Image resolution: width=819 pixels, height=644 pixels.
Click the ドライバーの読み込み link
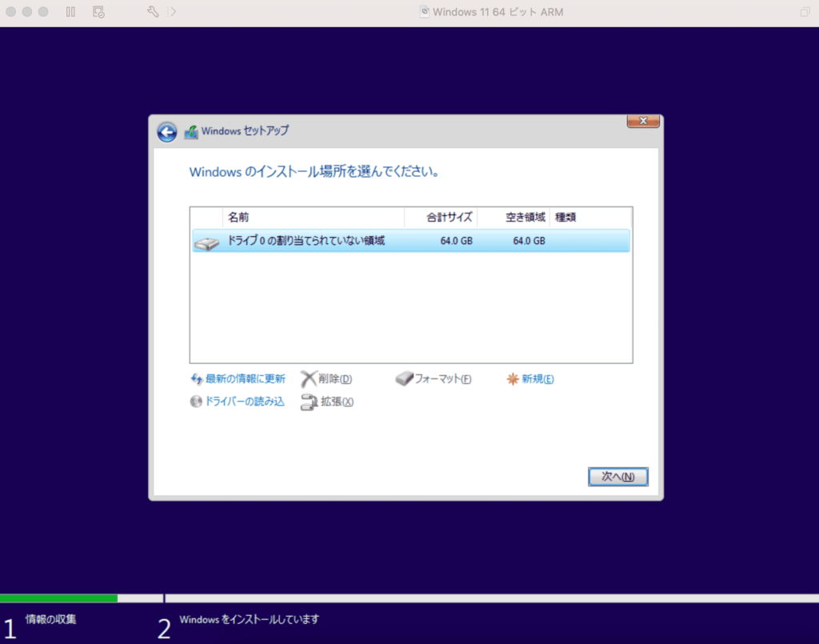click(245, 401)
